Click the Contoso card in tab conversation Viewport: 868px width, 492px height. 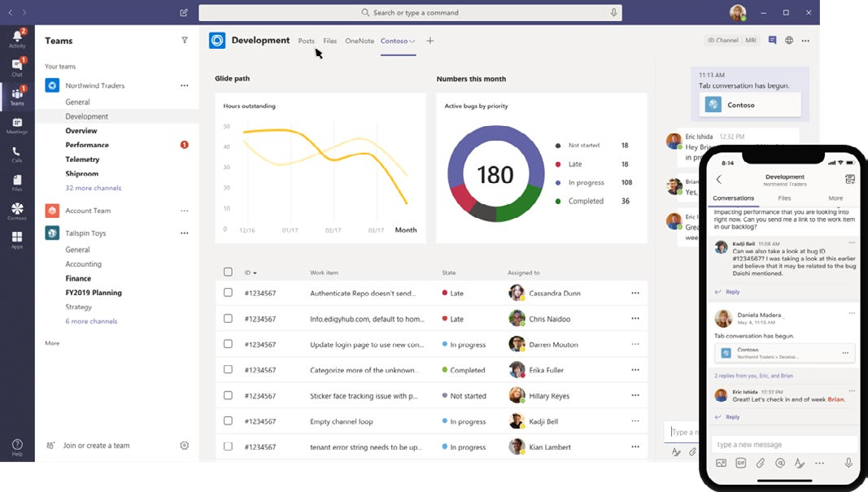pyautogui.click(x=749, y=105)
